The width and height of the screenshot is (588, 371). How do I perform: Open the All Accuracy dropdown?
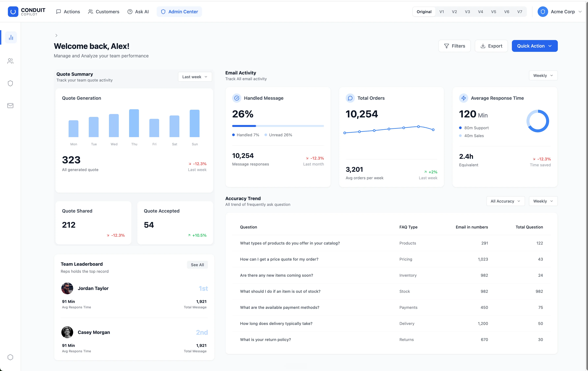pos(505,201)
